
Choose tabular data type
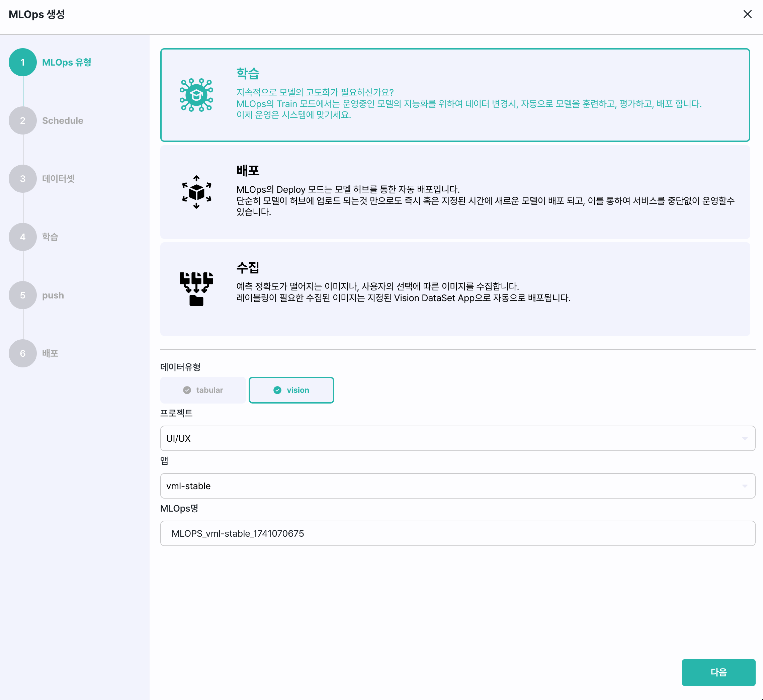tap(203, 390)
